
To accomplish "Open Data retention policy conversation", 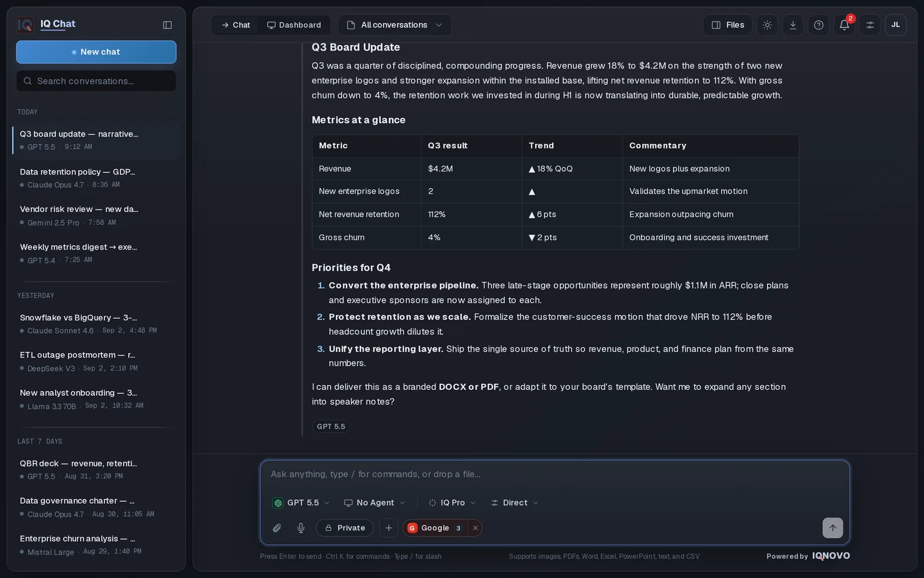I will tap(96, 178).
